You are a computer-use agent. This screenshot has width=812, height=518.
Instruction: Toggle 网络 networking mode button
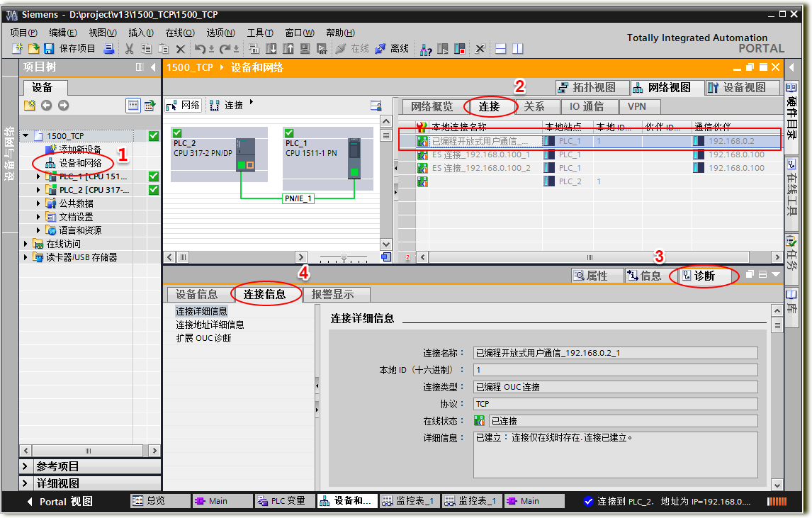tap(183, 106)
